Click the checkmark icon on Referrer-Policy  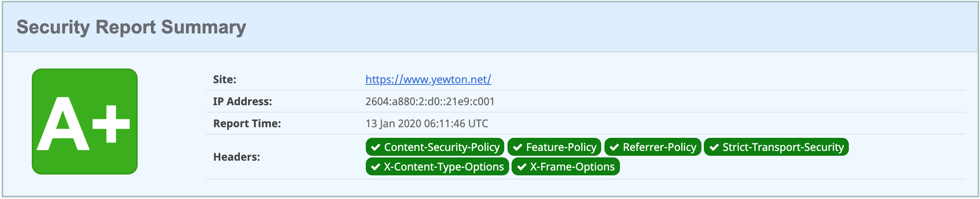[x=614, y=147]
